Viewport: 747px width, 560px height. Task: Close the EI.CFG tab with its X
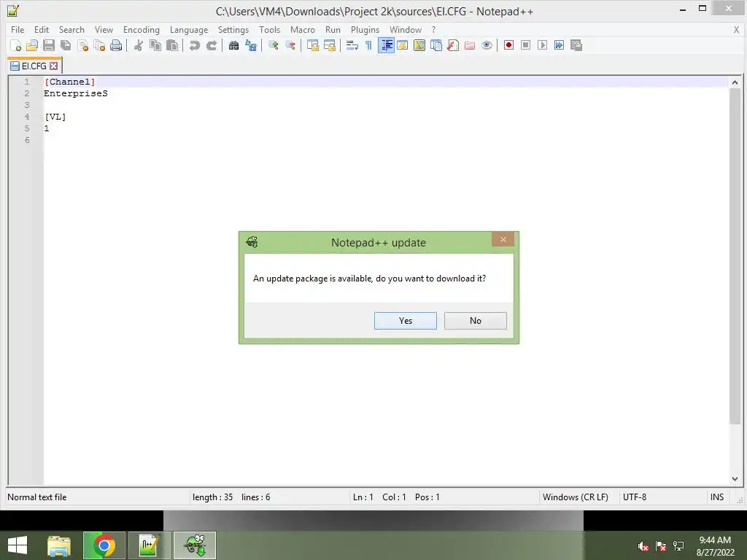(x=54, y=66)
